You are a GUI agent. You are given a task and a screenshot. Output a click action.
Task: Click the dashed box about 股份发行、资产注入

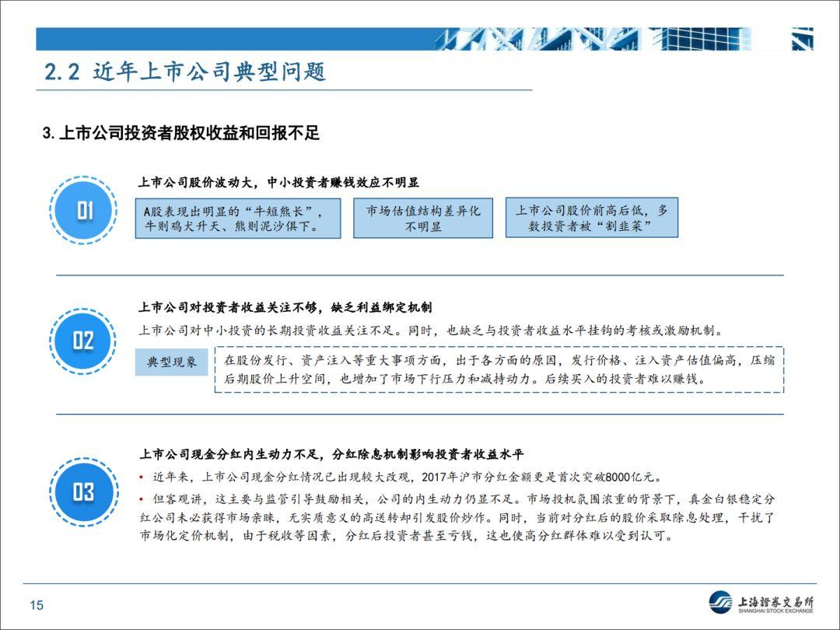point(499,369)
